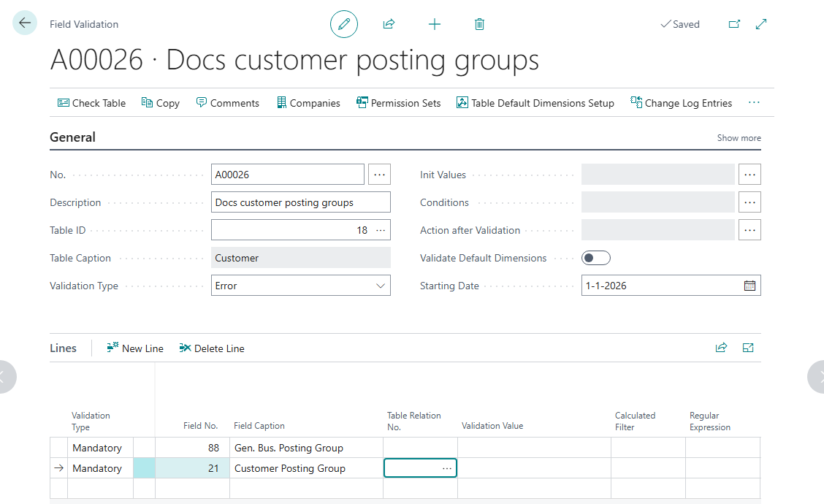The width and height of the screenshot is (824, 504).
Task: Delete the record with the trash icon
Action: tap(479, 24)
